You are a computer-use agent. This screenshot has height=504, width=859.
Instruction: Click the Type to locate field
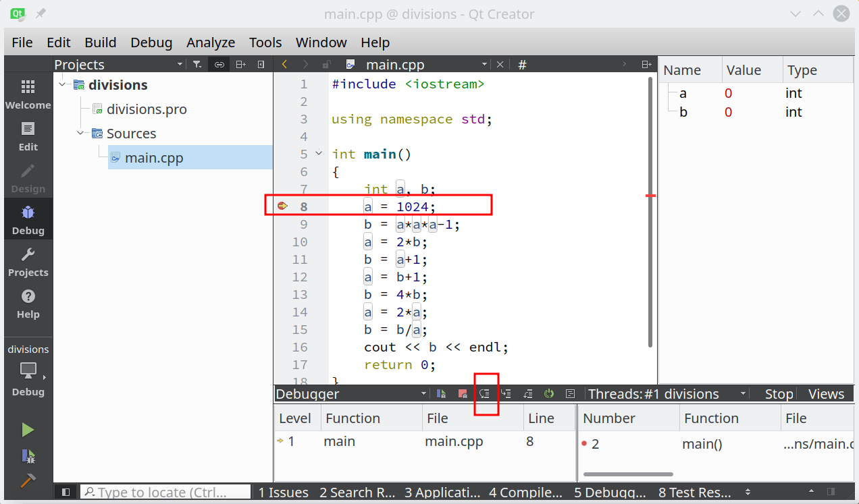pyautogui.click(x=165, y=492)
